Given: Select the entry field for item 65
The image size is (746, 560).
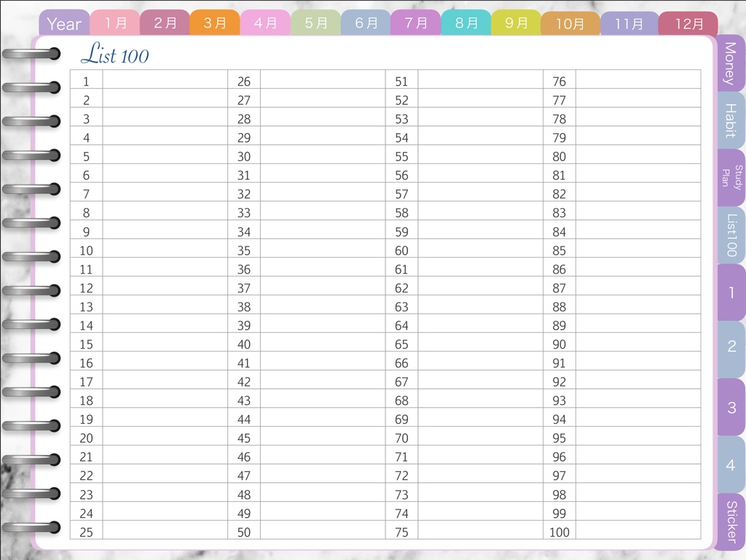Looking at the screenshot, I should (x=481, y=342).
